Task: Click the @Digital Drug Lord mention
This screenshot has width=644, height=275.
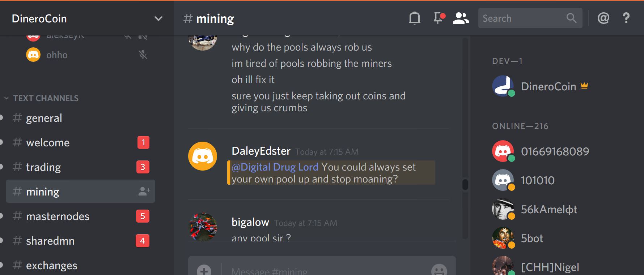Action: (x=275, y=167)
